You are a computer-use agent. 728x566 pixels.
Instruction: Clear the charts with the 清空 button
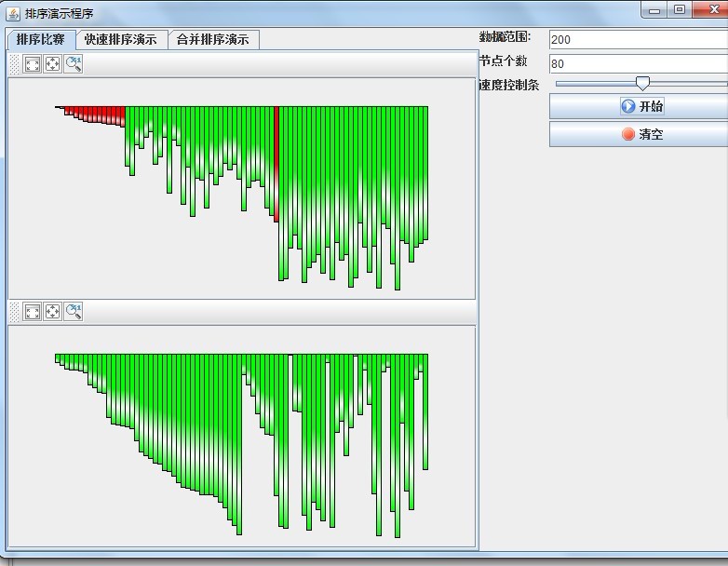pyautogui.click(x=639, y=135)
